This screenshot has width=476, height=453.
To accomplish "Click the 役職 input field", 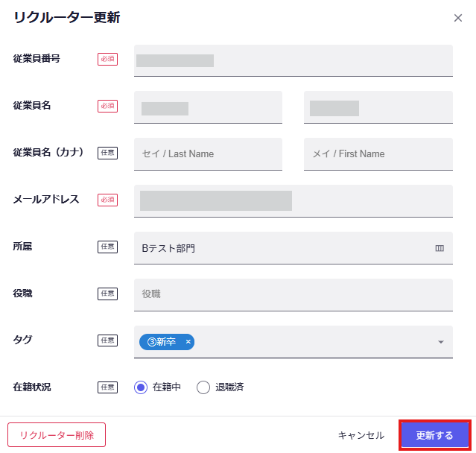I will (293, 294).
